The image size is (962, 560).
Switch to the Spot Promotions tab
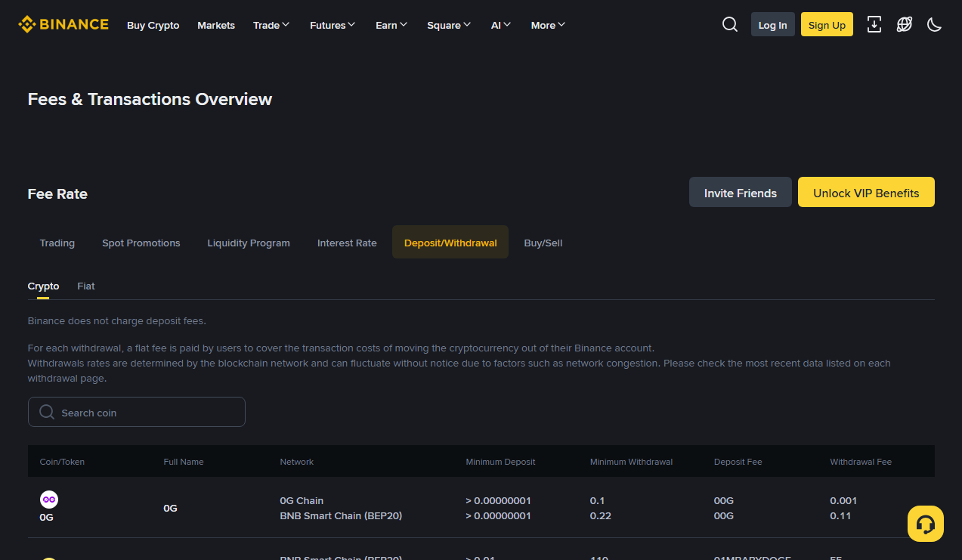click(141, 243)
